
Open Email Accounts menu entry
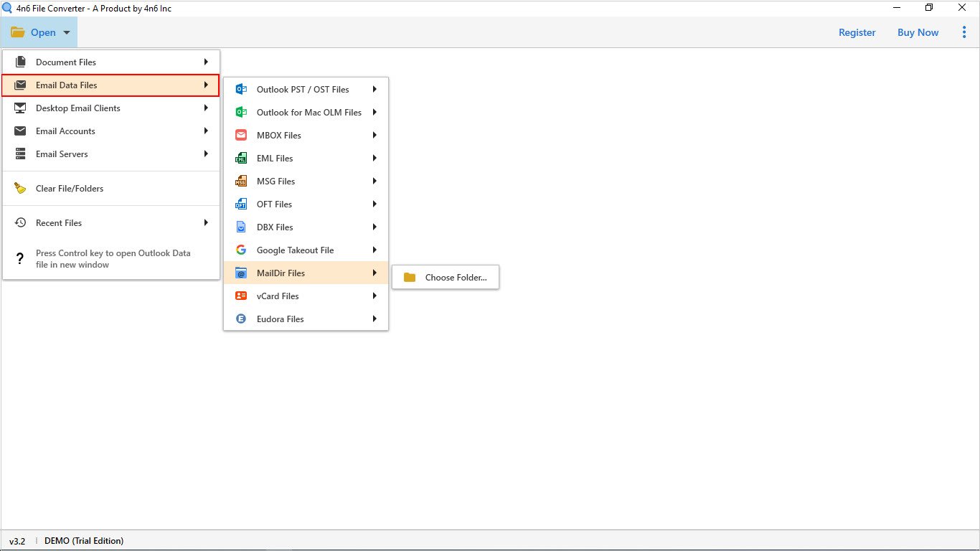point(65,131)
